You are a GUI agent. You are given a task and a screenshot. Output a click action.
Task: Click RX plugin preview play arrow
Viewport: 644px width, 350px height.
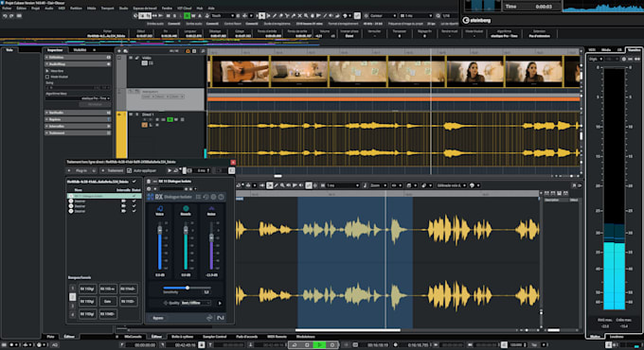pyautogui.click(x=220, y=304)
